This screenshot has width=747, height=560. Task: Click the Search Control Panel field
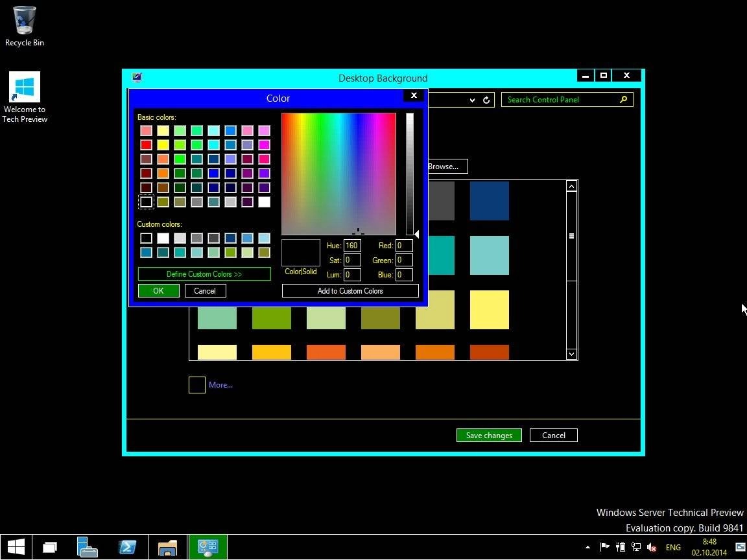(567, 100)
